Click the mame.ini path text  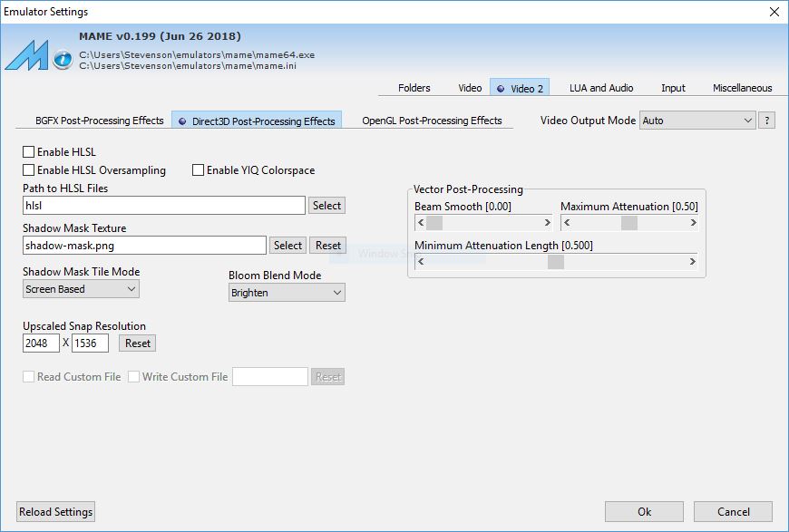[x=188, y=66]
